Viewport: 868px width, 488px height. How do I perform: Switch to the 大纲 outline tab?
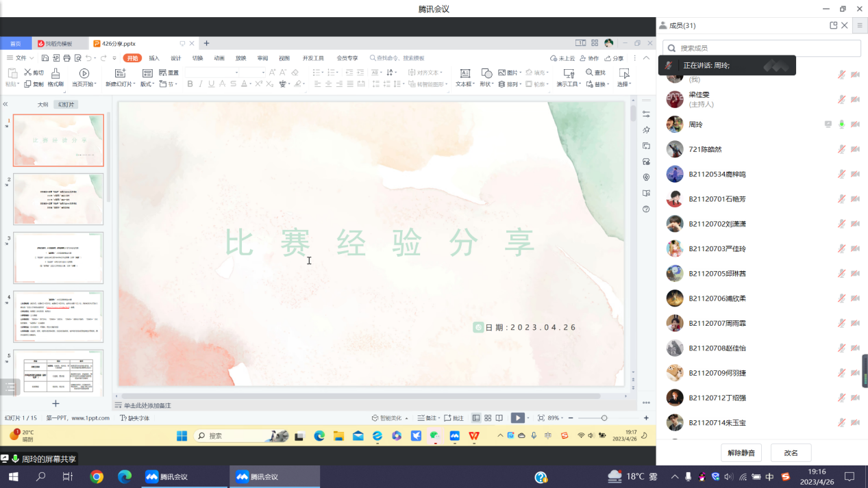(x=42, y=105)
